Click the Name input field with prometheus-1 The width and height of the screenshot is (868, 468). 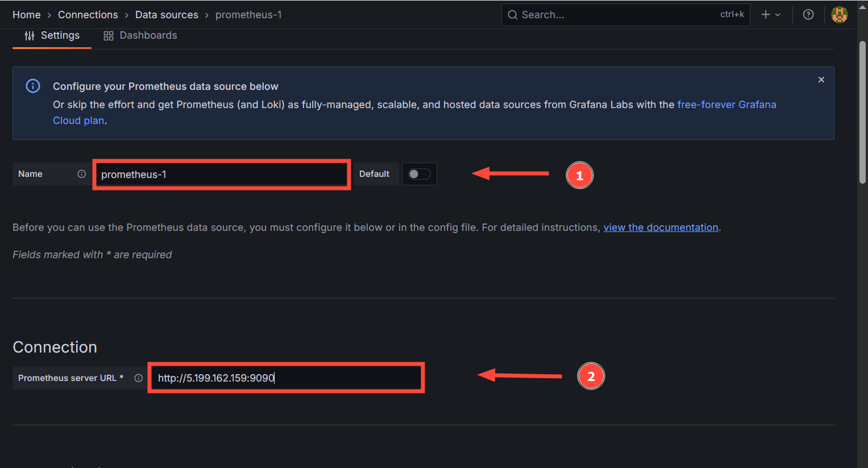pyautogui.click(x=221, y=175)
